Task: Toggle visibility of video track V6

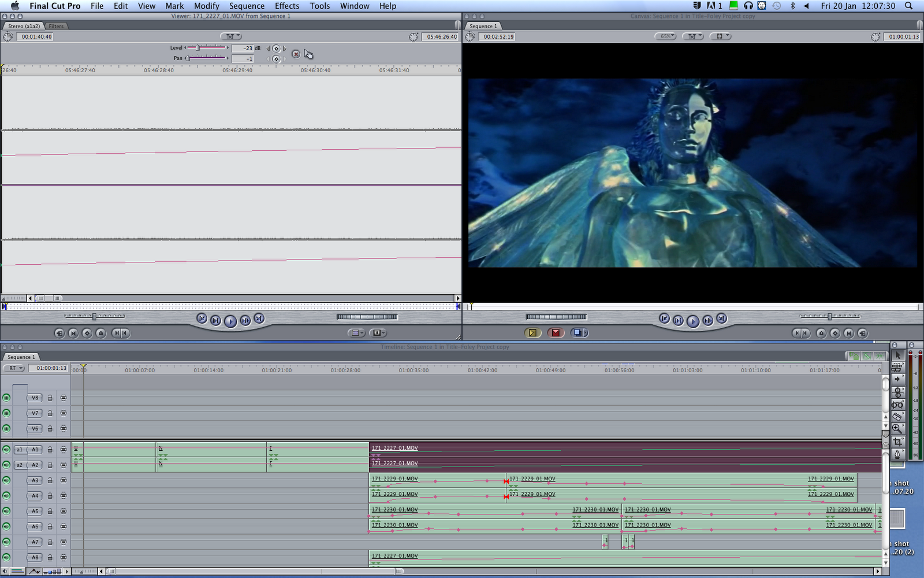Action: (6, 428)
